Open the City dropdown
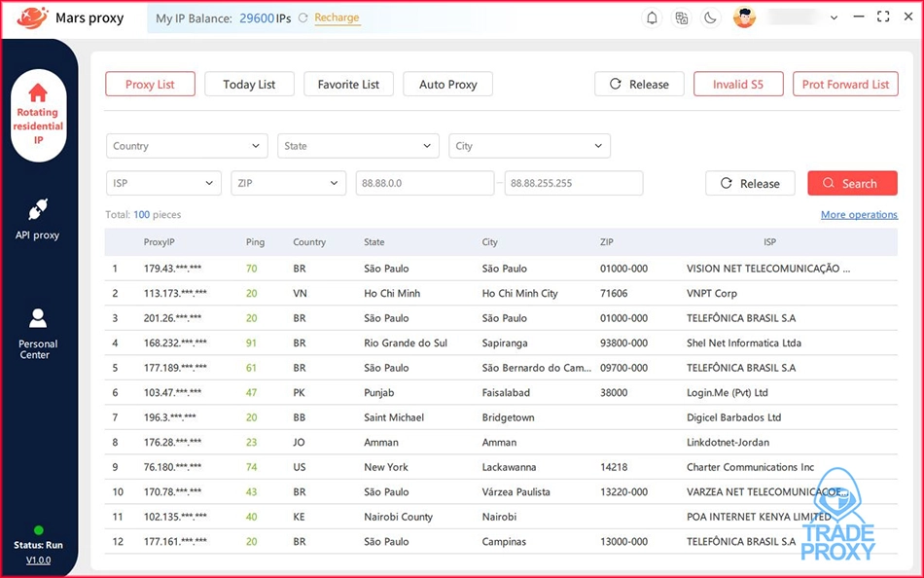The height and width of the screenshot is (578, 924). [x=529, y=146]
